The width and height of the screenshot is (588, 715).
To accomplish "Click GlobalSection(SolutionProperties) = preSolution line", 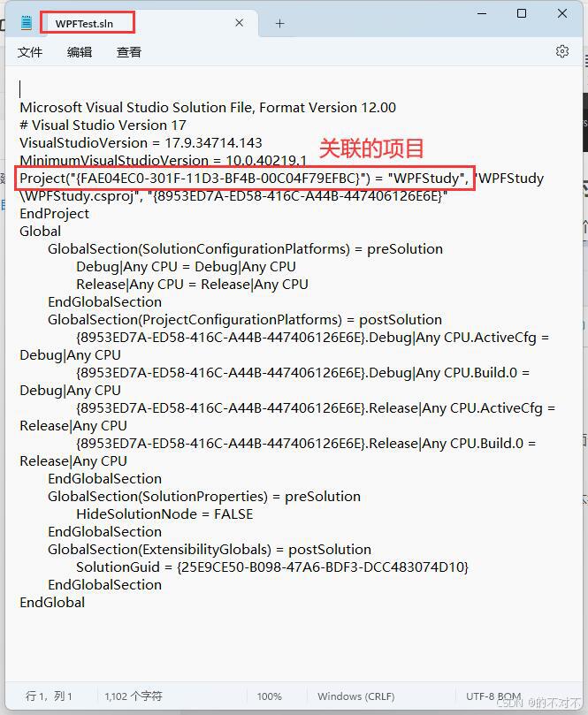I will pyautogui.click(x=204, y=497).
